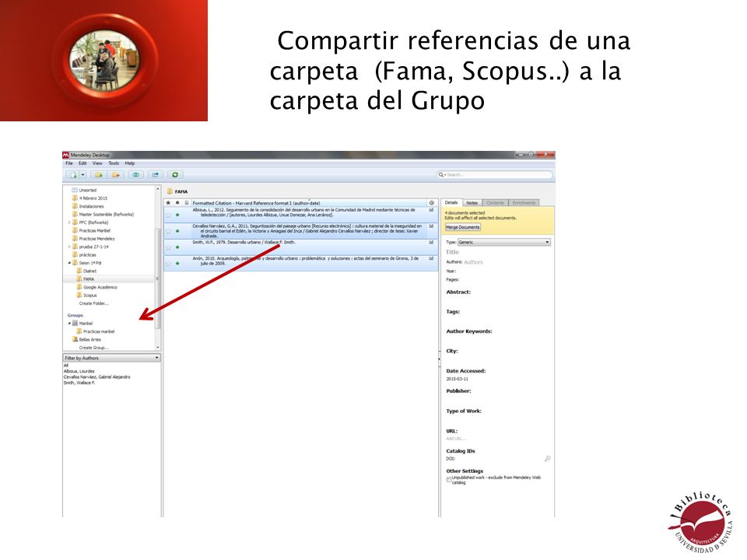The width and height of the screenshot is (747, 560).
Task: Switch to the Notes tab
Action: (x=472, y=203)
